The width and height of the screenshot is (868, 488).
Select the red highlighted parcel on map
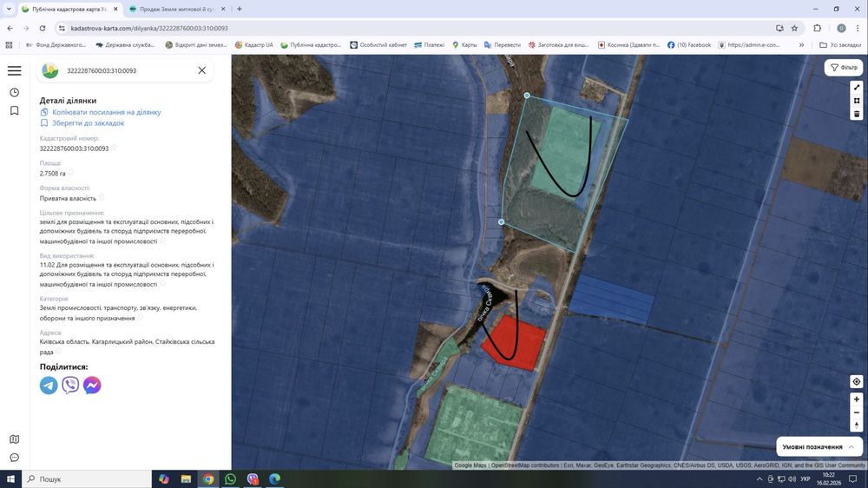514,342
